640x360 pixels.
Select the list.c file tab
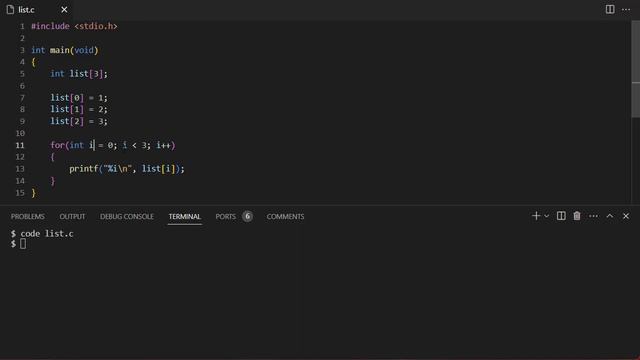(37, 9)
